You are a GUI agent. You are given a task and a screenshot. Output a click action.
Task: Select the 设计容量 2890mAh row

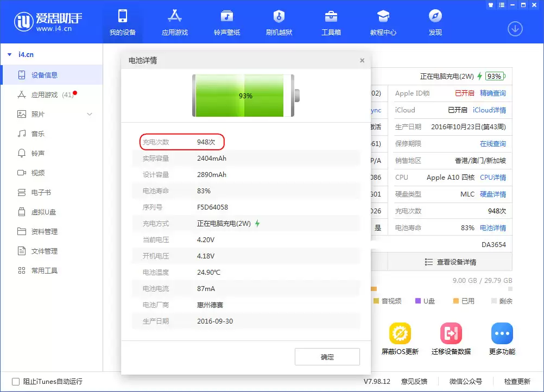(246, 174)
